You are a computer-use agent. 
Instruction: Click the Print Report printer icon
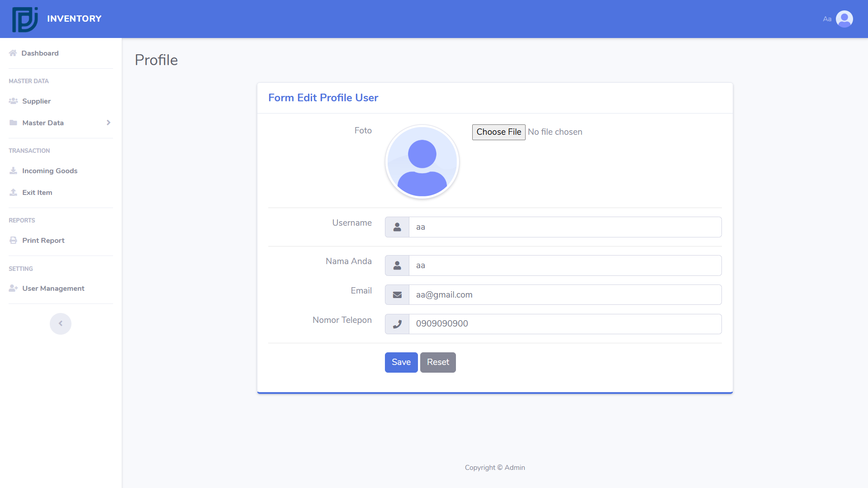tap(13, 240)
